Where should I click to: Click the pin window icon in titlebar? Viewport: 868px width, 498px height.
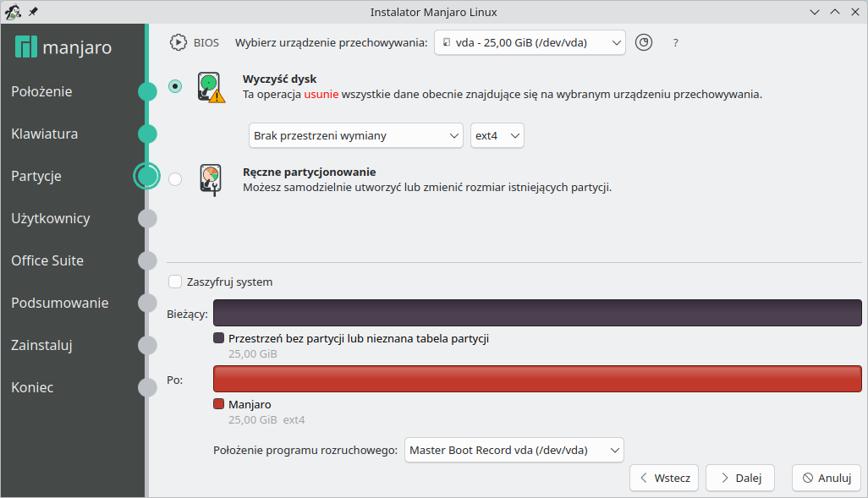tap(34, 12)
